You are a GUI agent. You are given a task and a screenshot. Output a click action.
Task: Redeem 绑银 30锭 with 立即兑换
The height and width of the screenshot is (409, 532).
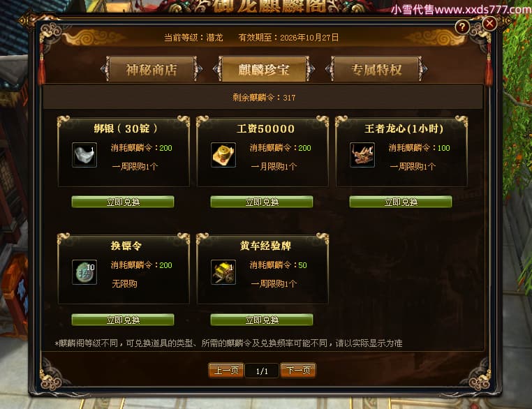point(123,202)
